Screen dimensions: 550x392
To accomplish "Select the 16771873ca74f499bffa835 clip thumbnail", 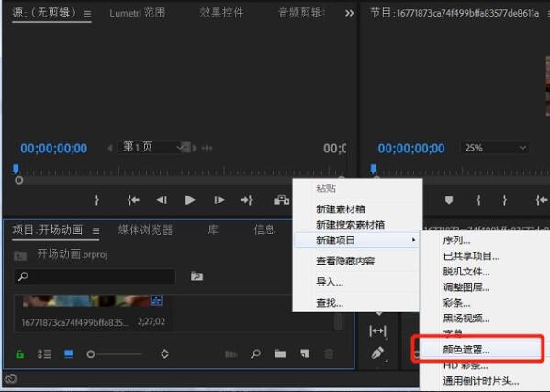I will 93,301.
